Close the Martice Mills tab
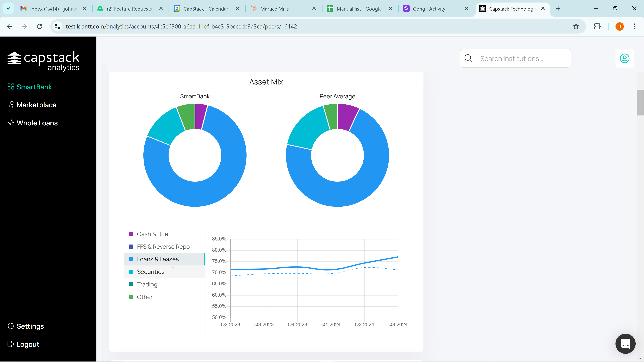The width and height of the screenshot is (644, 362). coord(314,9)
